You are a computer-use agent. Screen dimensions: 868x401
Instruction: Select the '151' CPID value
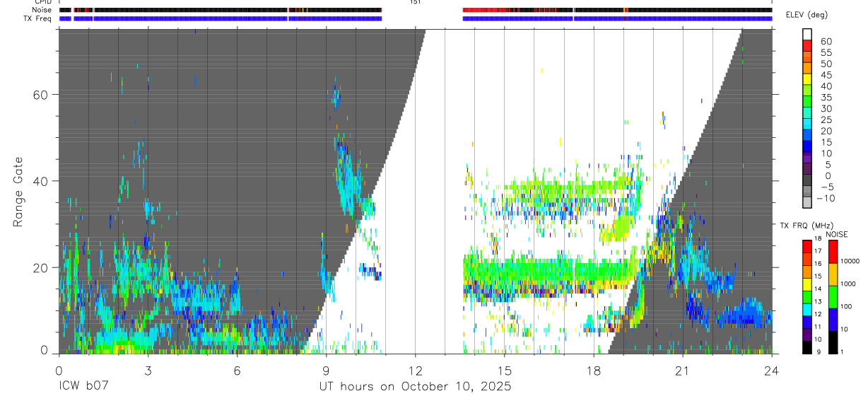coord(415,2)
